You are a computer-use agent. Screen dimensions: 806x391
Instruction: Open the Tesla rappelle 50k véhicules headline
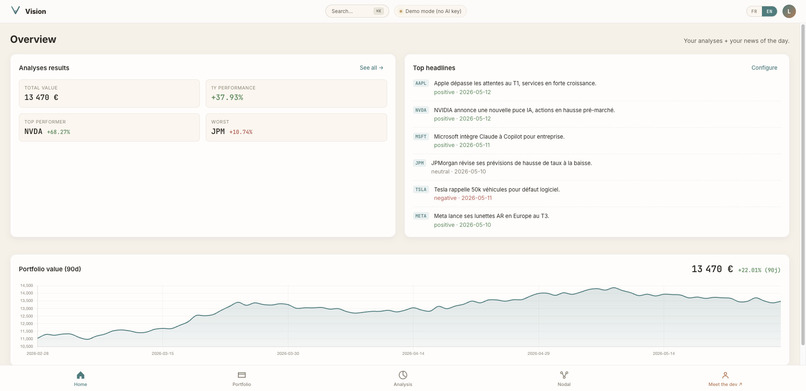(497, 190)
